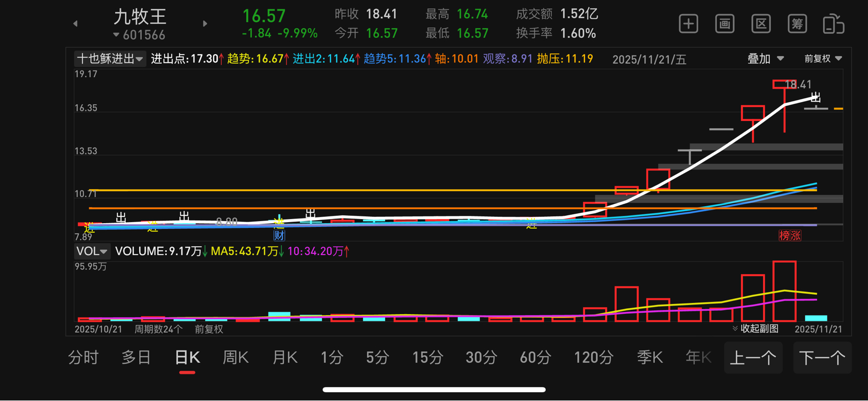
Task: Tap the stock name 九牧王
Action: [140, 17]
